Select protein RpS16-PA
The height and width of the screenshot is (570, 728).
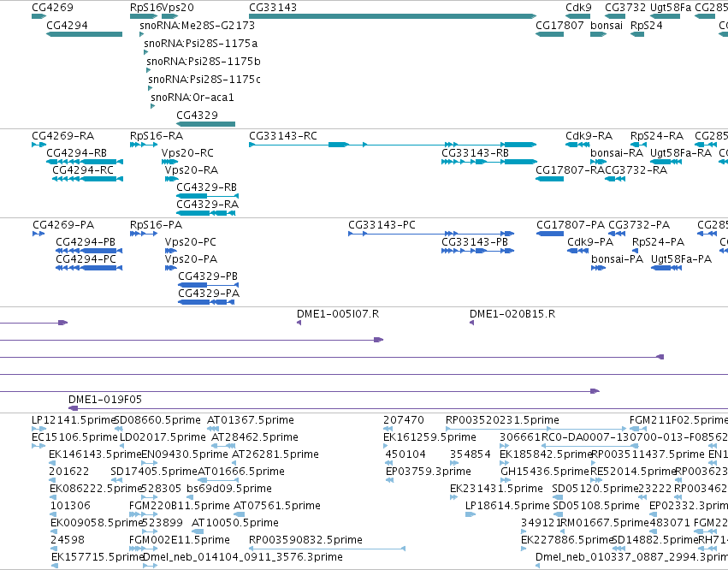click(x=144, y=234)
